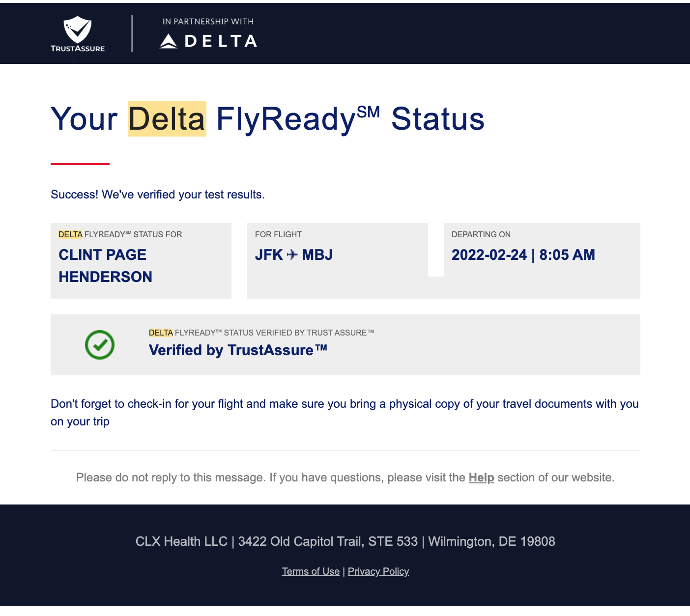690x616 pixels.
Task: Open the Terms of Use link
Action: click(311, 571)
